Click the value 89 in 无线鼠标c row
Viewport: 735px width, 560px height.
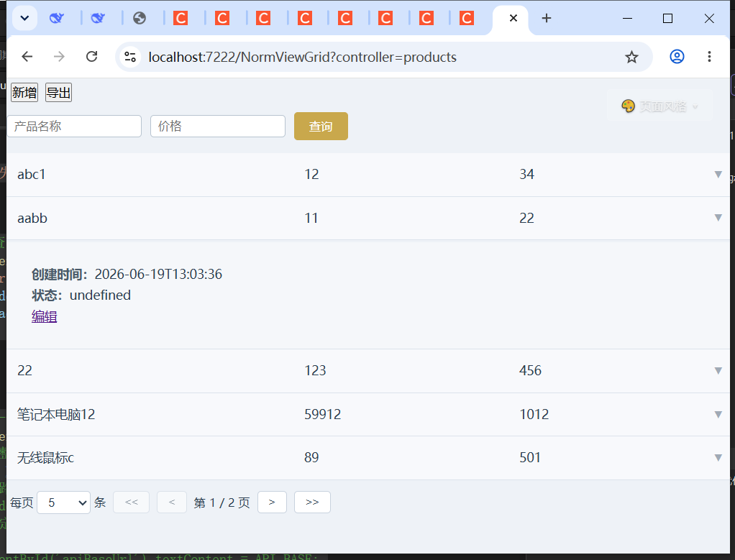click(311, 457)
